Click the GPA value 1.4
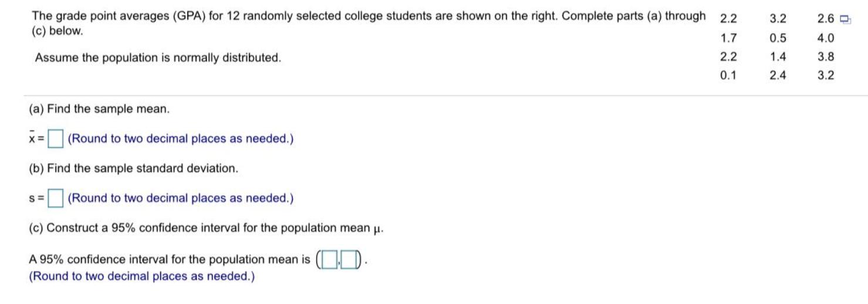Image resolution: width=868 pixels, height=304 pixels. pos(778,57)
